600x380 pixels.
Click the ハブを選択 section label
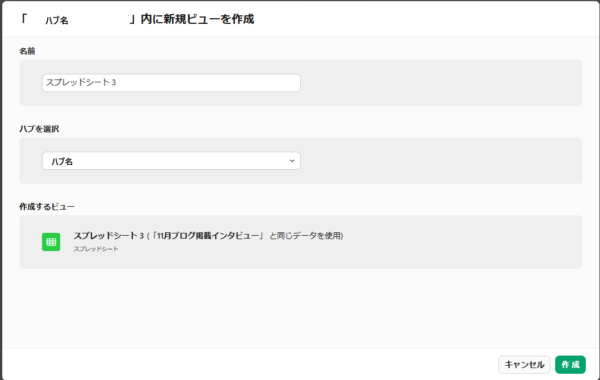click(39, 129)
